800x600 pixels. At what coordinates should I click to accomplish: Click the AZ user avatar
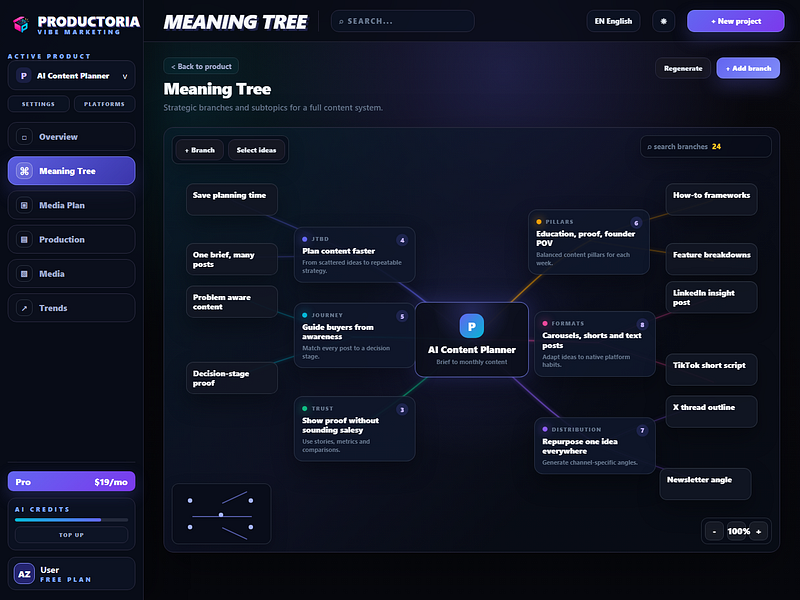coord(24,573)
